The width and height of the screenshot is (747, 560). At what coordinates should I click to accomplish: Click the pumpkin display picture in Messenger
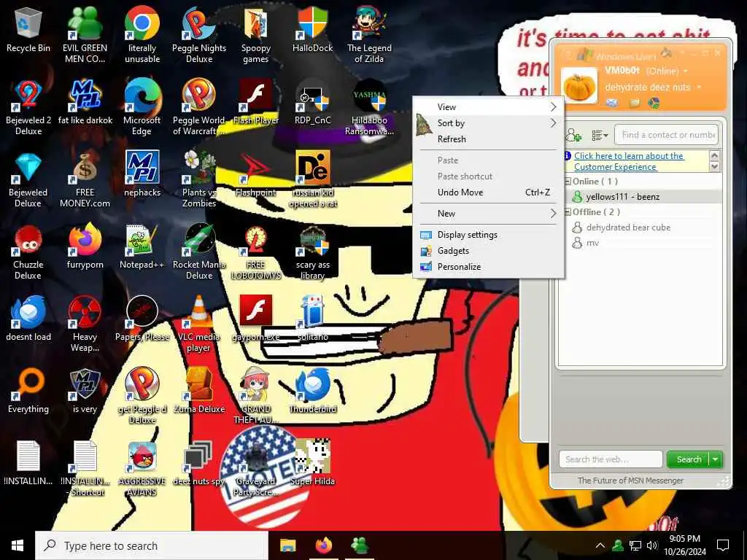pos(579,86)
